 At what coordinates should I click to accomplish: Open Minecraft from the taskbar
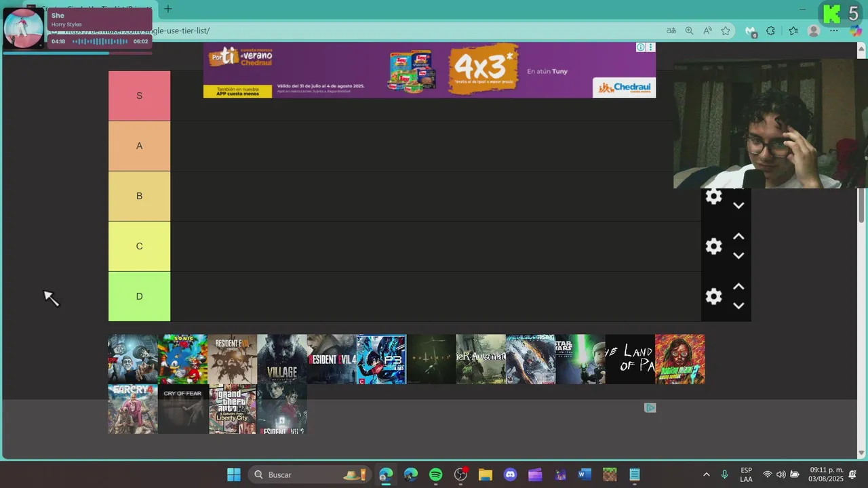click(610, 474)
